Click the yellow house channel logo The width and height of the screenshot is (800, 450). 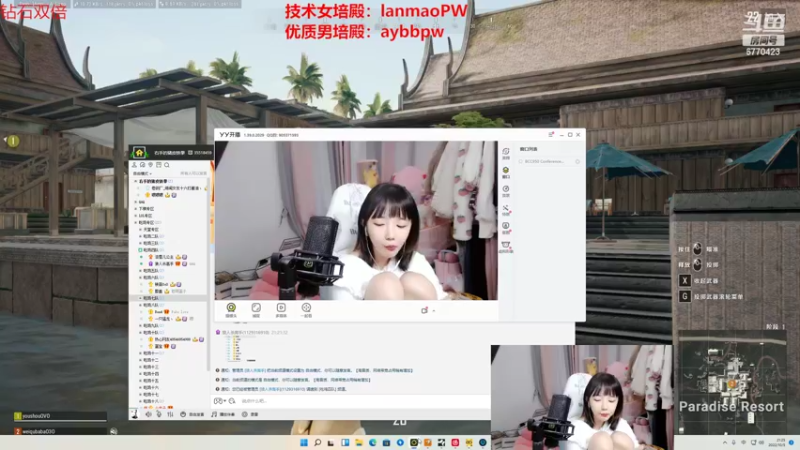[x=139, y=153]
